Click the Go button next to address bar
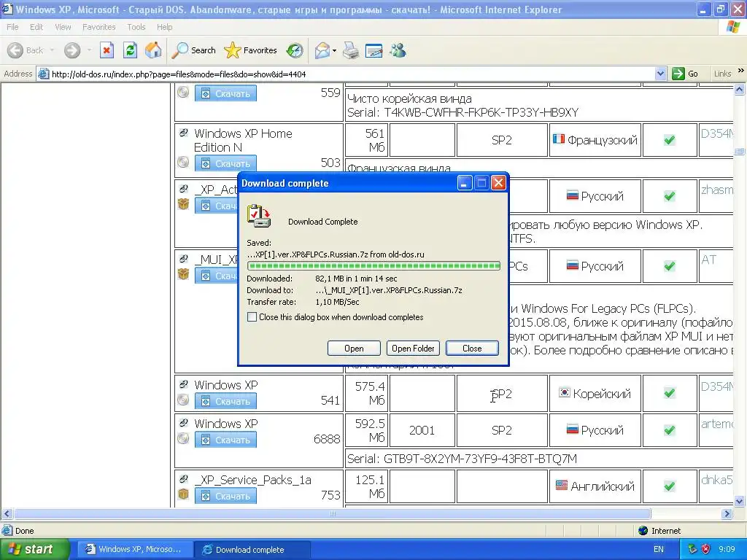The image size is (747, 560). pos(685,74)
